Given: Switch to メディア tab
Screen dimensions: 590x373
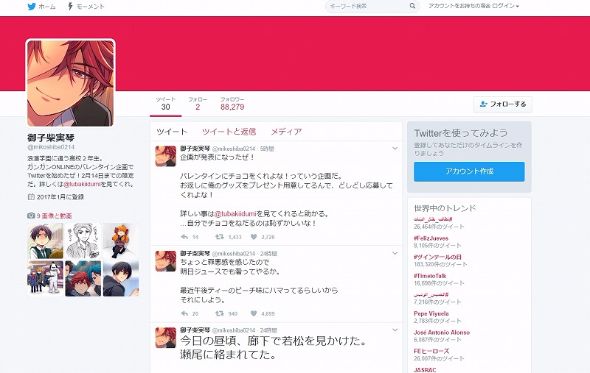Looking at the screenshot, I should pyautogui.click(x=286, y=132).
